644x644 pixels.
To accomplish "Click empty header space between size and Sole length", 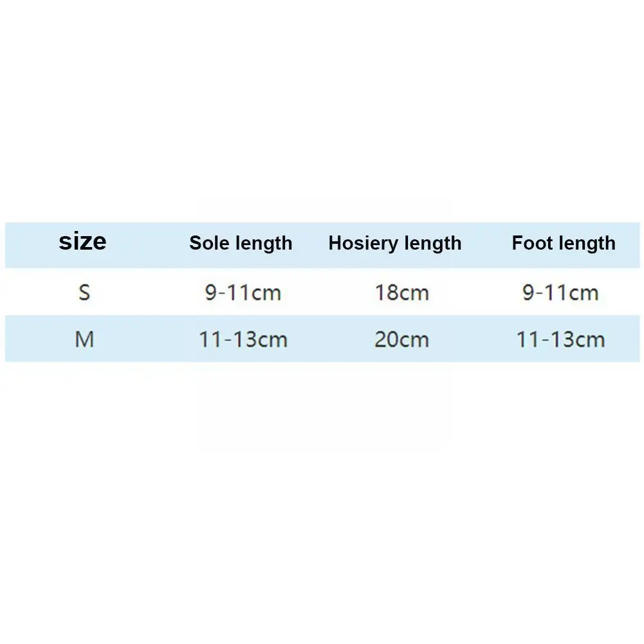I will [148, 243].
